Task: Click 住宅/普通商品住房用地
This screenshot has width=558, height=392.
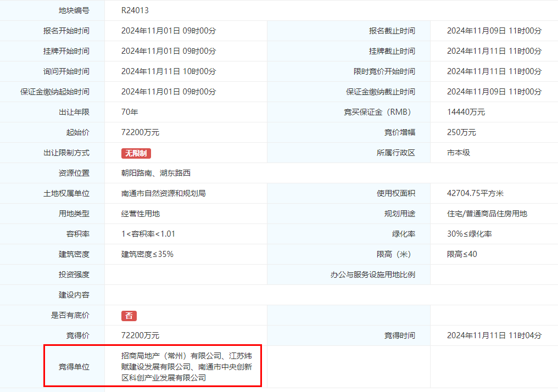Action: tap(487, 214)
